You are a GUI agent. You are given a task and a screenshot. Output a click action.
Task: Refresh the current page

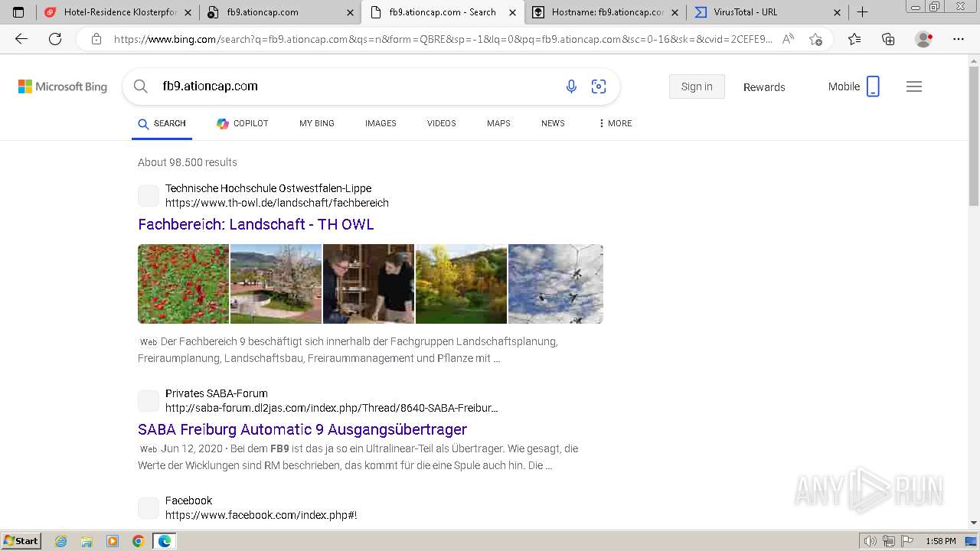coord(55,39)
